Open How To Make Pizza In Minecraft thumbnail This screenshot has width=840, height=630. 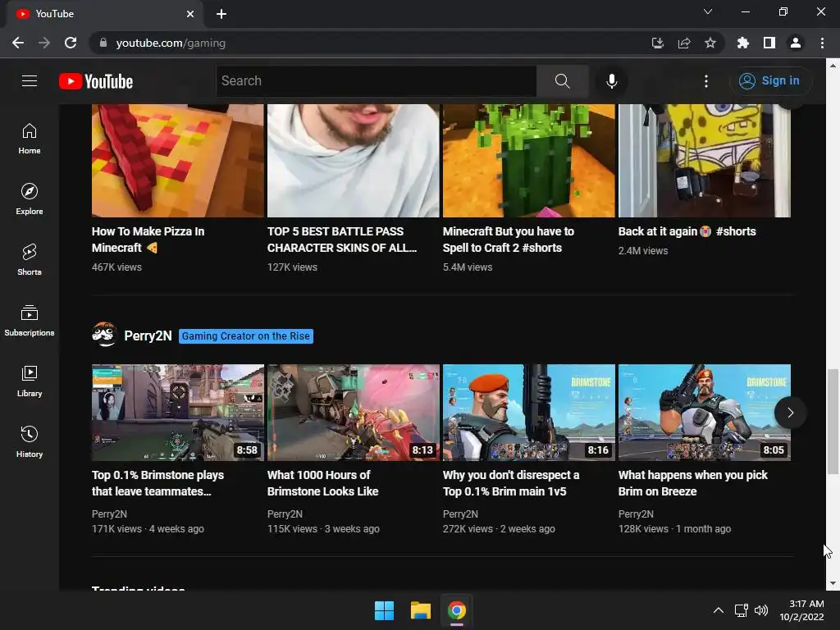tap(178, 161)
